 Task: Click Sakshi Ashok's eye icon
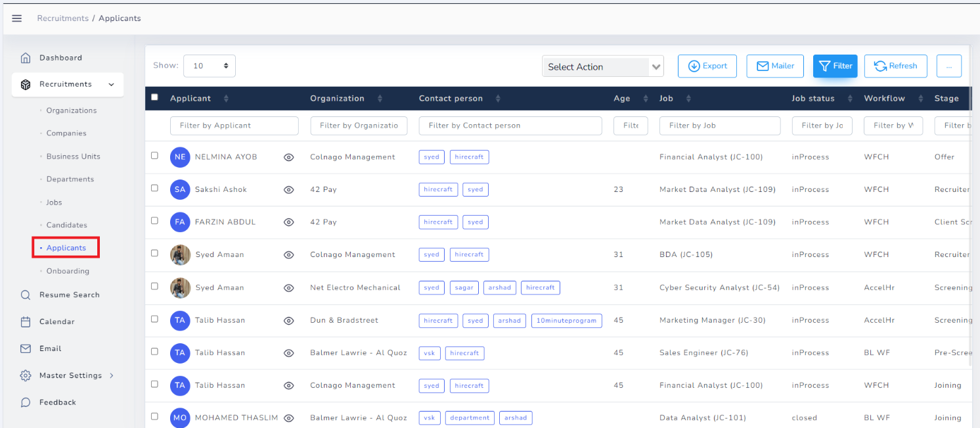(x=288, y=190)
